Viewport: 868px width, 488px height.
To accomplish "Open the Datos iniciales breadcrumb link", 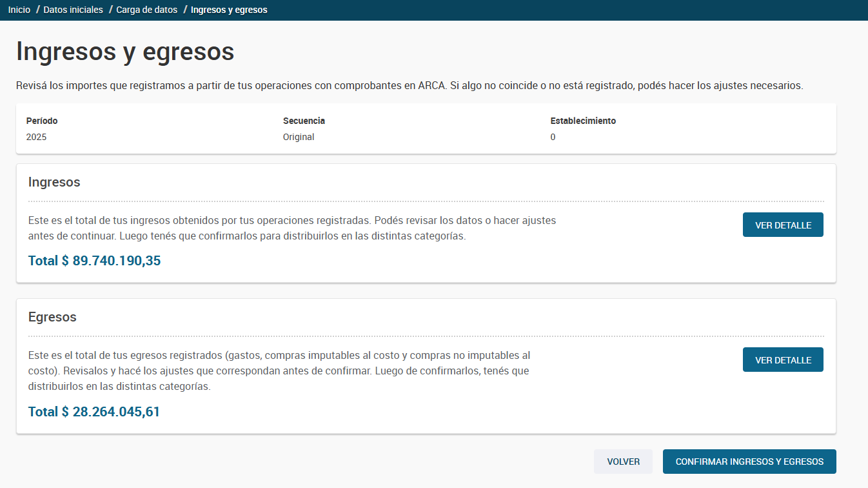I will point(73,10).
